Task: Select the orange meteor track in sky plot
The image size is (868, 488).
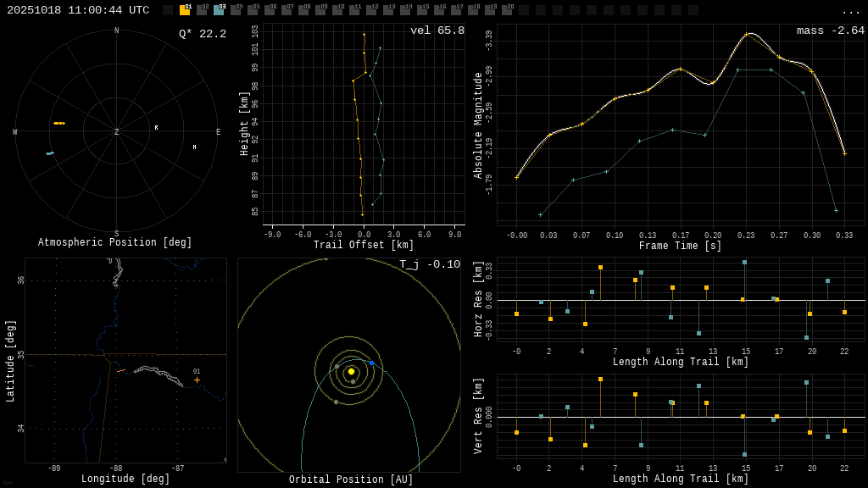Action: click(x=59, y=123)
